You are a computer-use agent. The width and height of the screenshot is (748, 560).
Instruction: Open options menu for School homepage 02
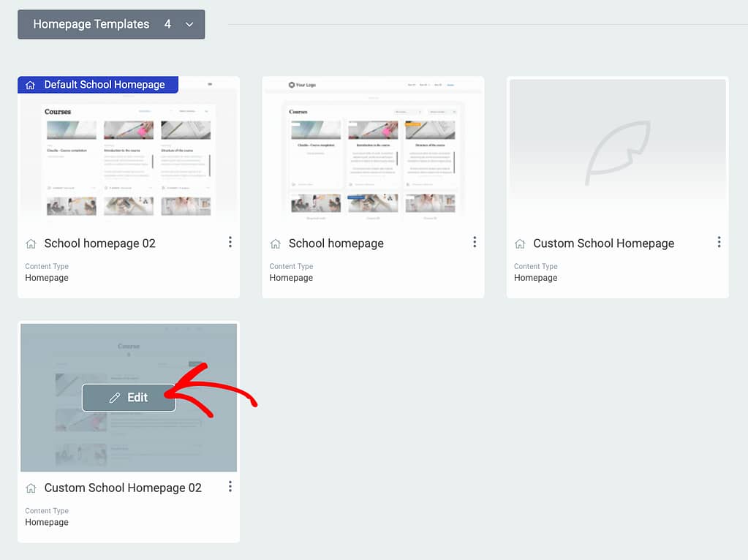coord(230,242)
